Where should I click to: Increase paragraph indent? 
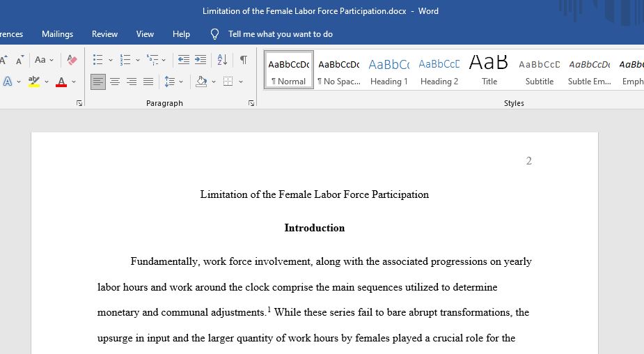coord(201,60)
